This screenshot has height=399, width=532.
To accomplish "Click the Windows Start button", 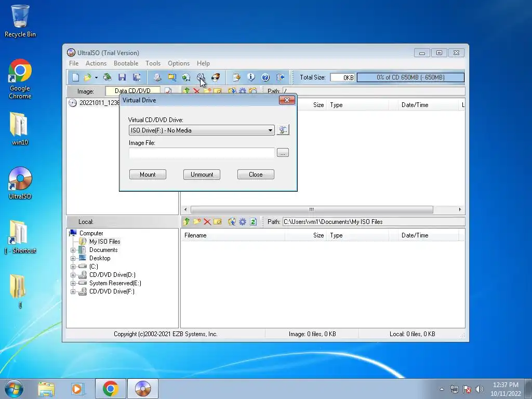I will [x=14, y=389].
